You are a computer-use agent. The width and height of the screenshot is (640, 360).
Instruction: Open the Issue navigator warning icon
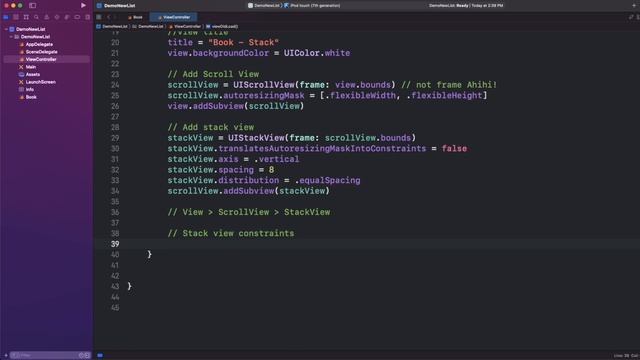(47, 17)
